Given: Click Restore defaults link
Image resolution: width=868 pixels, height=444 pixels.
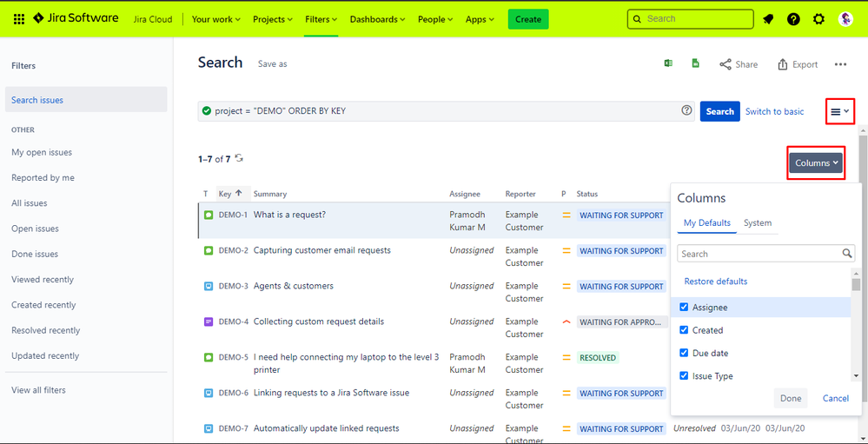Looking at the screenshot, I should point(716,282).
